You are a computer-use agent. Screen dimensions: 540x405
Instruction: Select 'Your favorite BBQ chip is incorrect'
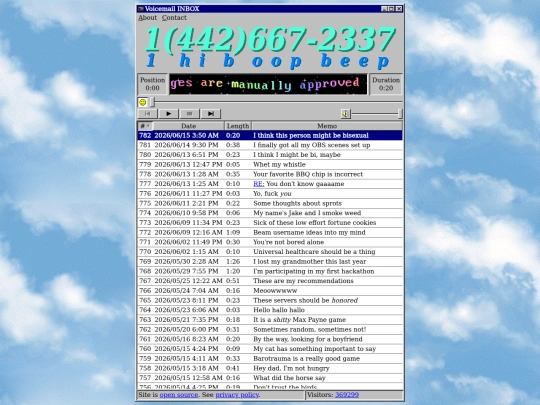pyautogui.click(x=270, y=174)
